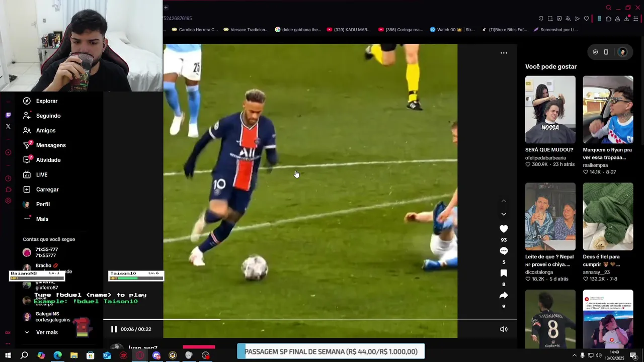Open the GaleguiNS followed account
The image size is (644, 362).
(x=47, y=317)
